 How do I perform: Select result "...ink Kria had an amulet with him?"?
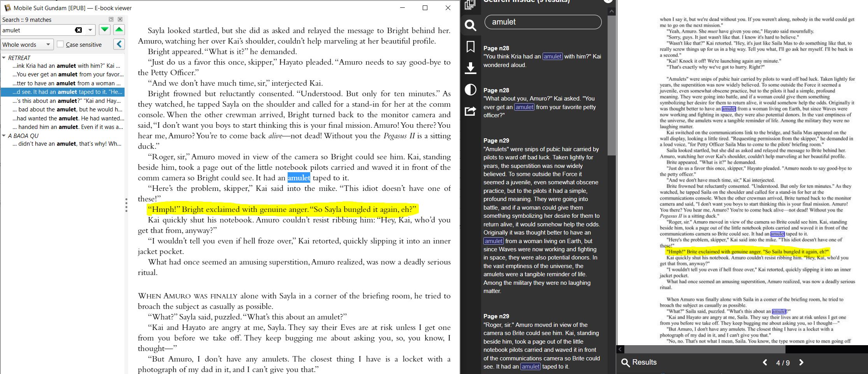pos(66,66)
